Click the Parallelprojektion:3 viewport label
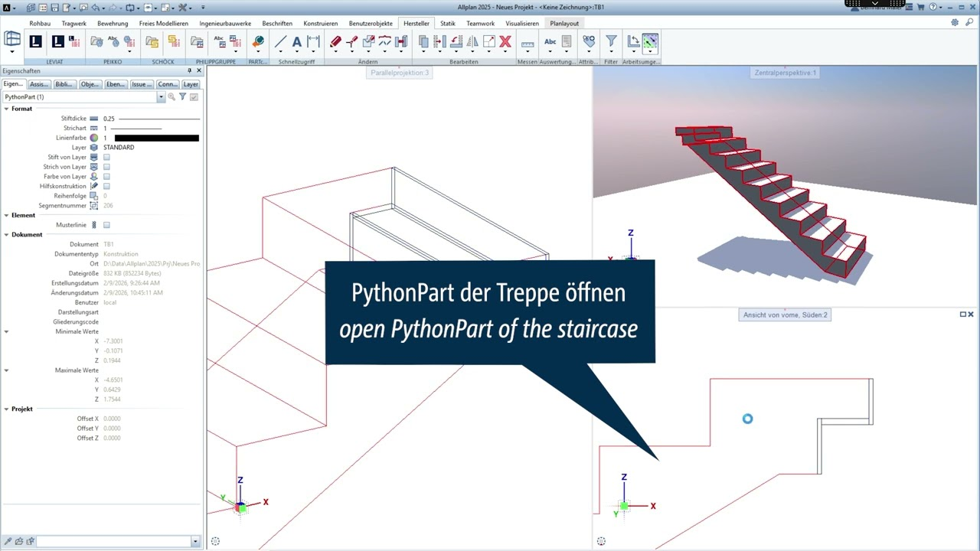 click(400, 73)
